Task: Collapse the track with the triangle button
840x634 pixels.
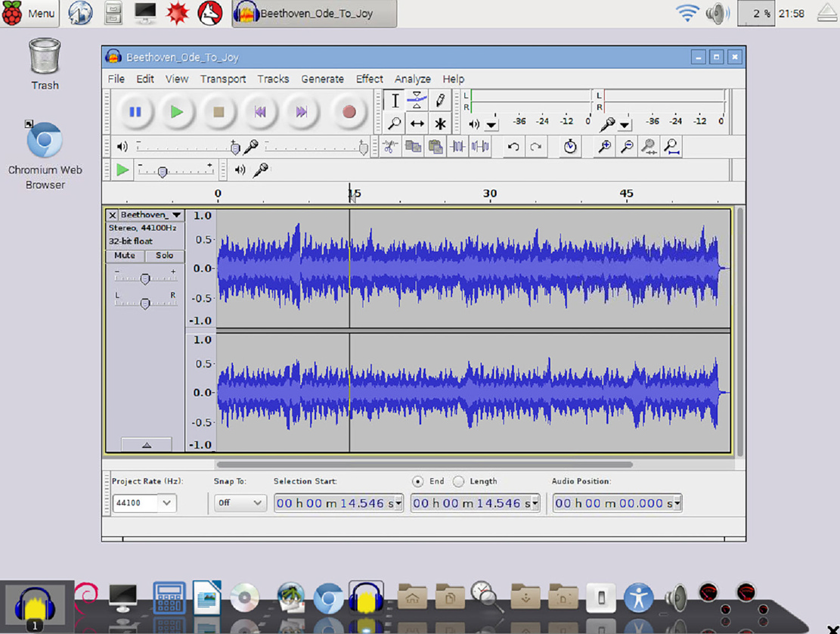Action: tap(146, 445)
